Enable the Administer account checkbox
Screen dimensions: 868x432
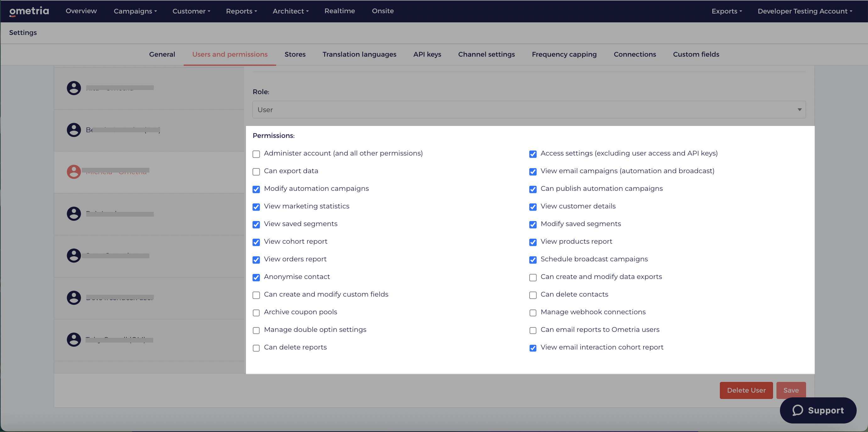(x=256, y=154)
